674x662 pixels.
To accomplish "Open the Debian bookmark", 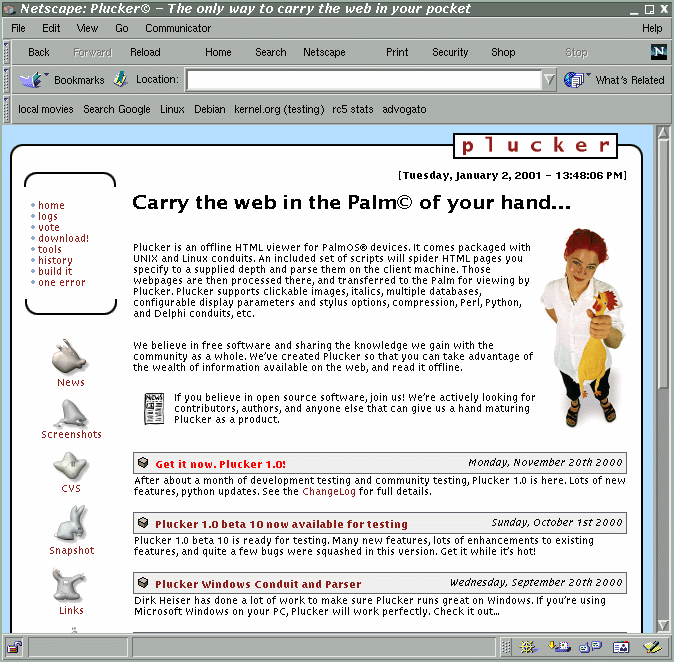I will pos(209,109).
